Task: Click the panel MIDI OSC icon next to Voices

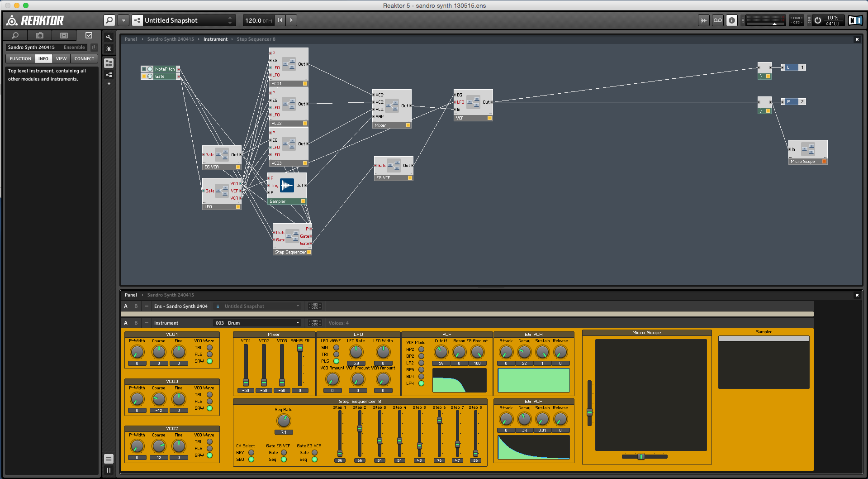Action: click(x=314, y=323)
